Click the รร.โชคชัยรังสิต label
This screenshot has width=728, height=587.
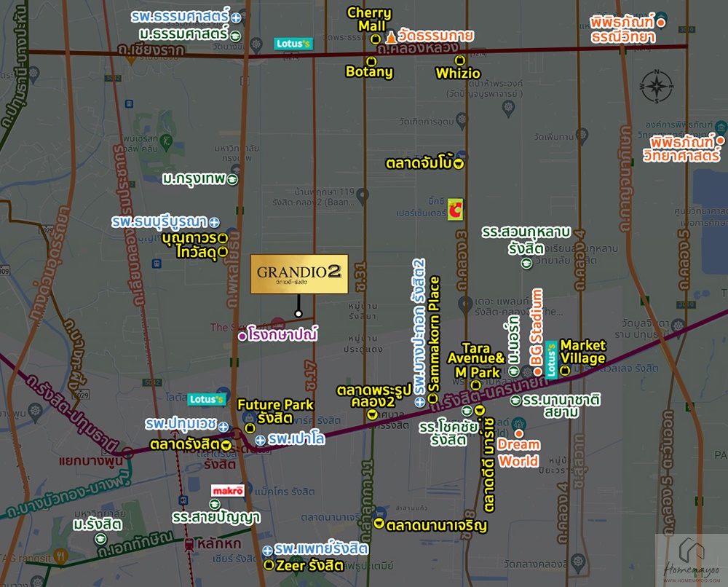click(448, 433)
